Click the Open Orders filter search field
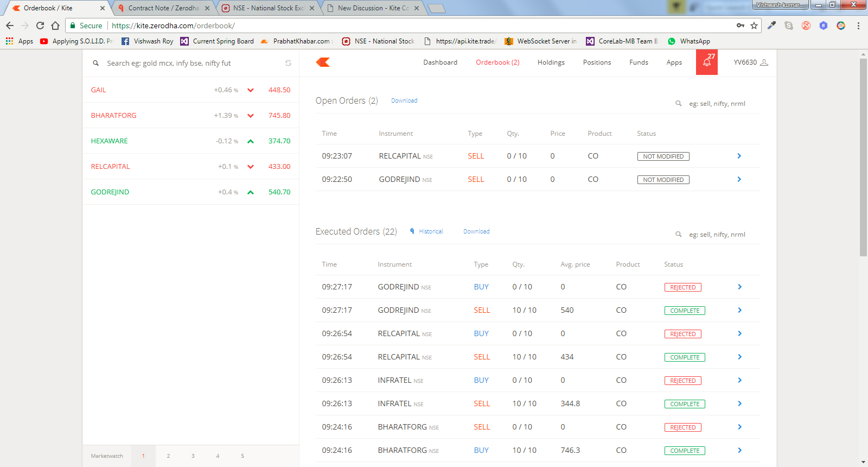The image size is (868, 467). point(723,103)
